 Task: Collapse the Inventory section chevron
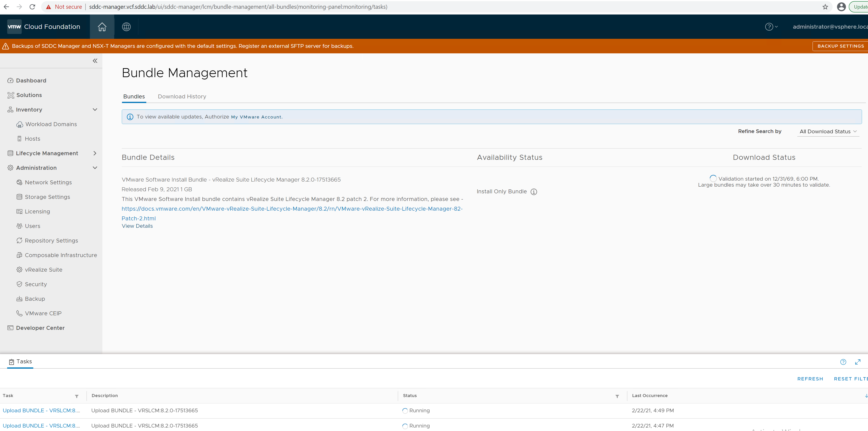[95, 110]
